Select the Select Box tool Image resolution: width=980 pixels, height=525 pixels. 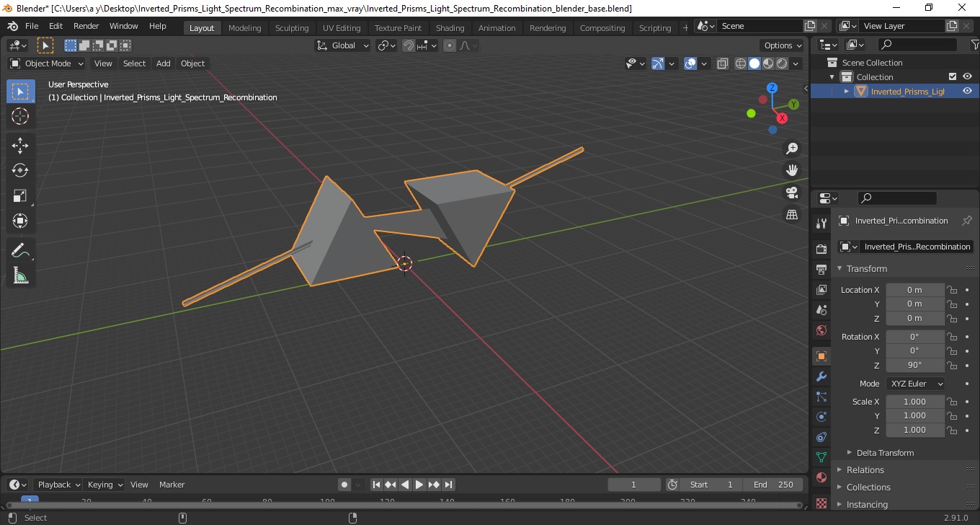click(20, 92)
